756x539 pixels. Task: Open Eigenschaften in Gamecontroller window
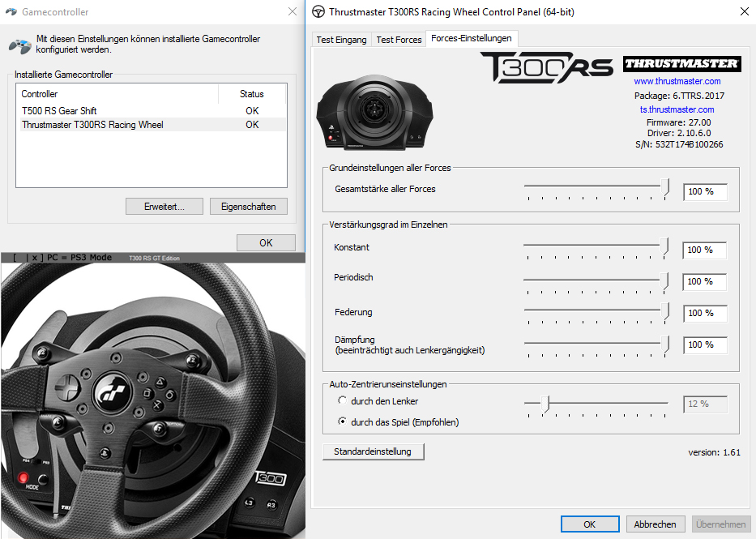248,207
